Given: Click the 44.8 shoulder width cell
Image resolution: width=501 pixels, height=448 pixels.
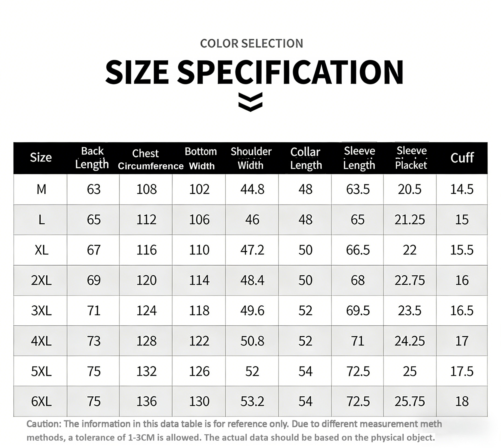Looking at the screenshot, I should (252, 190).
